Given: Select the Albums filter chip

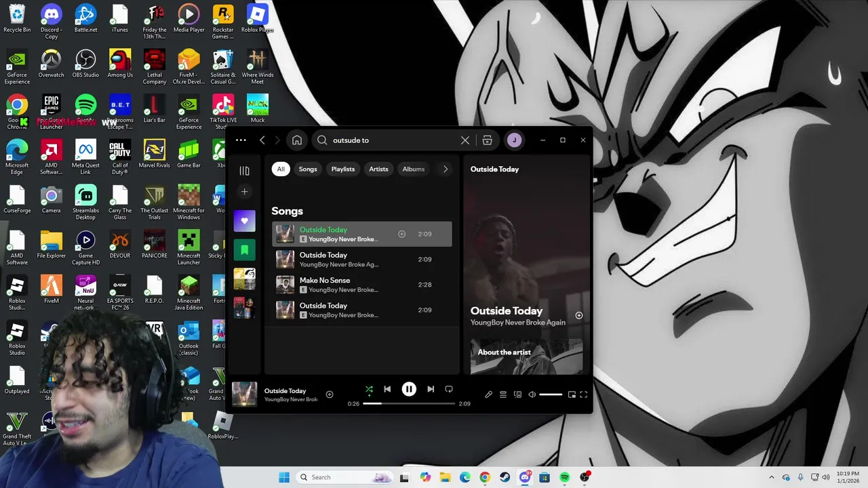Looking at the screenshot, I should click(414, 169).
